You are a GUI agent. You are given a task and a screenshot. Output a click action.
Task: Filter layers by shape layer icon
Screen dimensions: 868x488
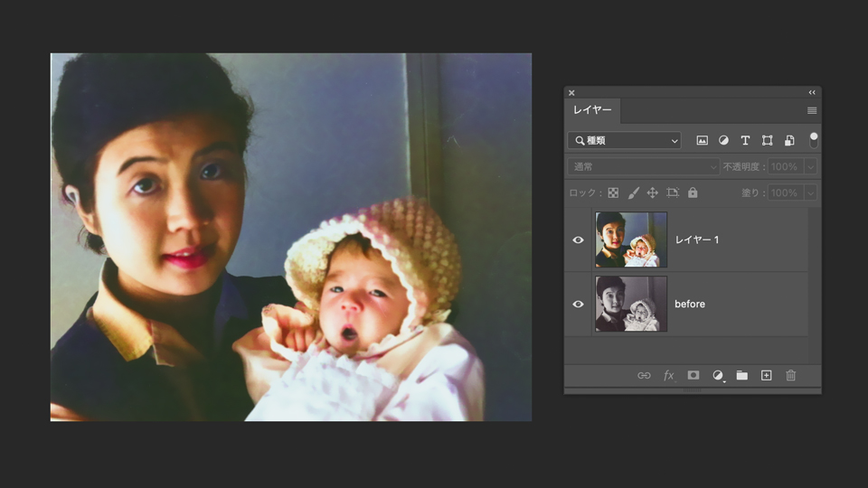point(768,141)
